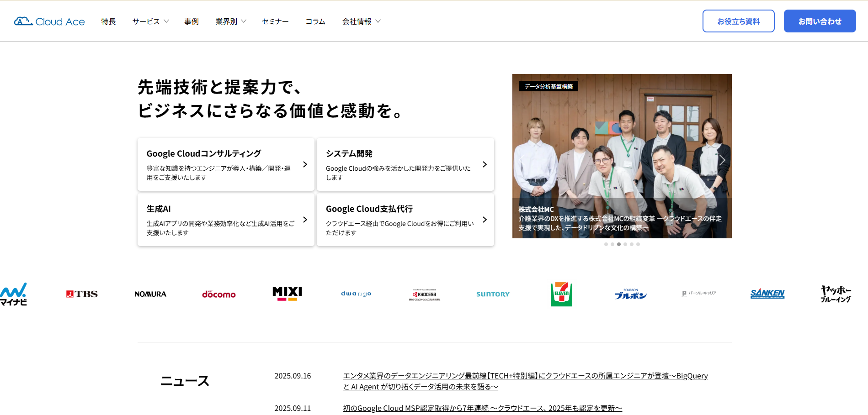
Task: Click the お役立ち資料 button
Action: 738,21
